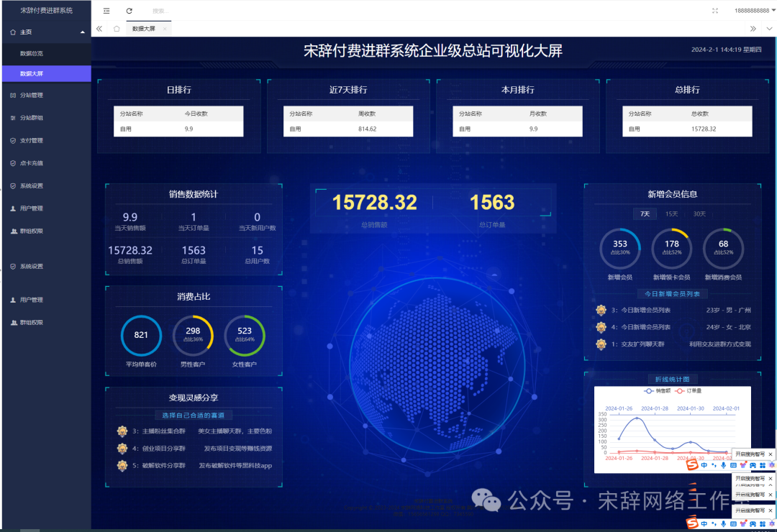Click the 选择自己合适的赛道 button
Screen dimensions: 777x532
(192, 416)
